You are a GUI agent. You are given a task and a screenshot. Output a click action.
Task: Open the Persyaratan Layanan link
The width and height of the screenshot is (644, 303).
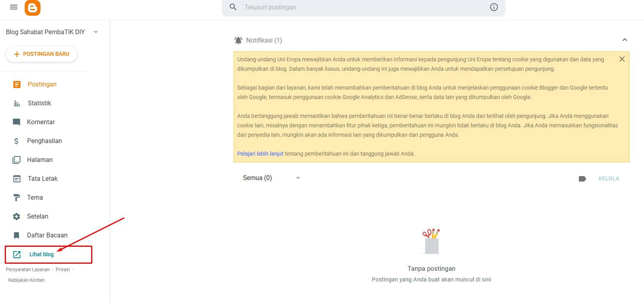27,270
